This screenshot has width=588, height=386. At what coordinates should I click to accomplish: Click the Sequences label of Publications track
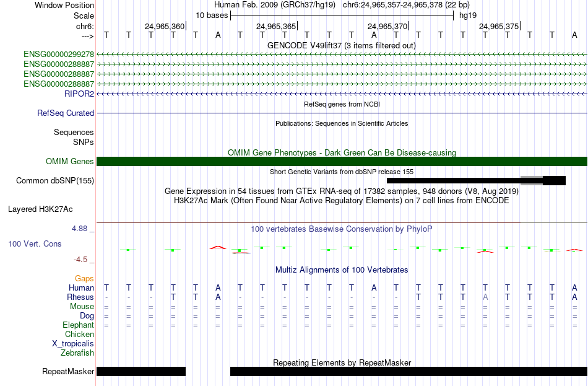[x=74, y=132]
